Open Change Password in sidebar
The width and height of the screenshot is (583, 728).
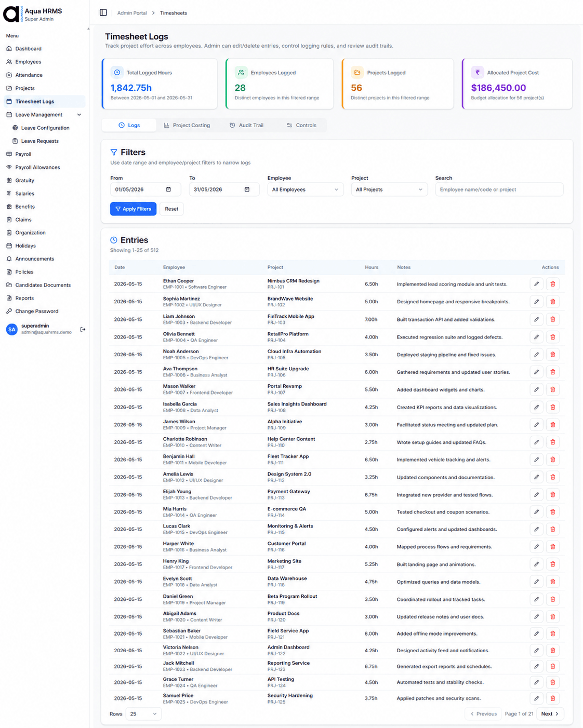tap(44, 311)
